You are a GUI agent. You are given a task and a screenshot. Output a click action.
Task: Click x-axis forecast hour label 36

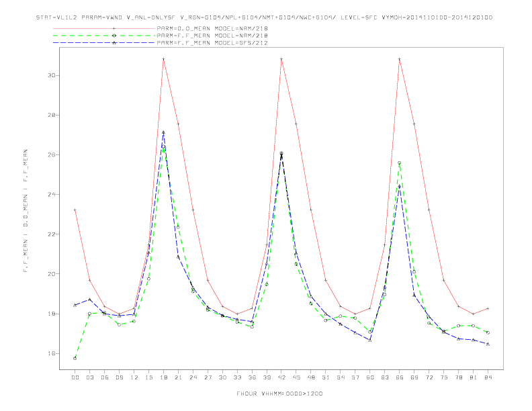(x=252, y=377)
